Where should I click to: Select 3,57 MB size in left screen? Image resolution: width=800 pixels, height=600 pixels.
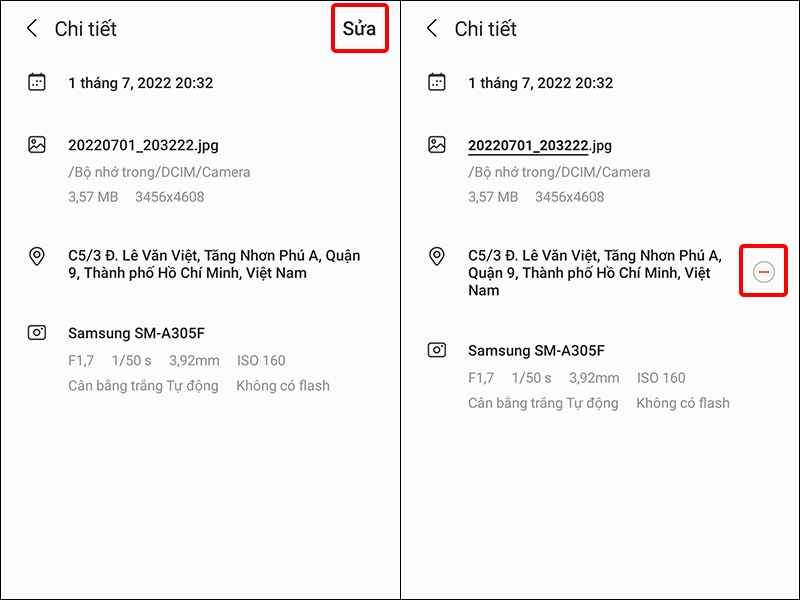[93, 197]
